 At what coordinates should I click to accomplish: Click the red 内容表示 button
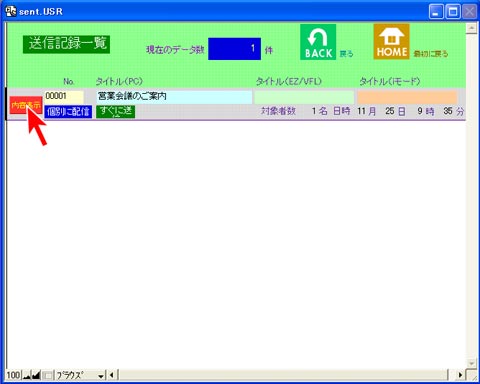click(x=26, y=105)
